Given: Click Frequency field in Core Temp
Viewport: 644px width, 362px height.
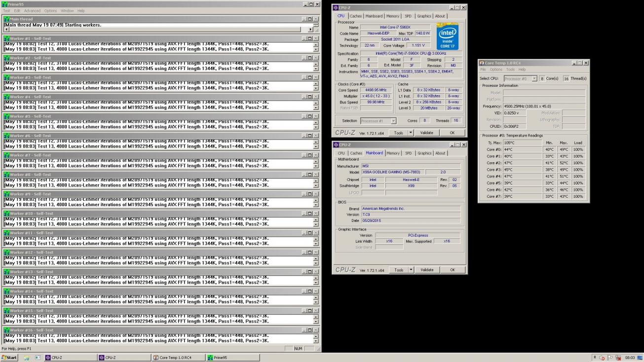Looking at the screenshot, I should click(x=544, y=106).
